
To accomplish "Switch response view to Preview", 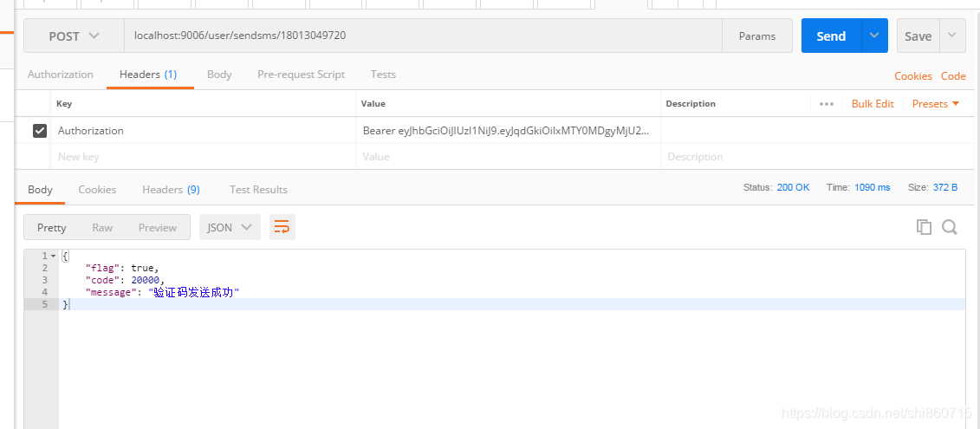I will pos(158,228).
